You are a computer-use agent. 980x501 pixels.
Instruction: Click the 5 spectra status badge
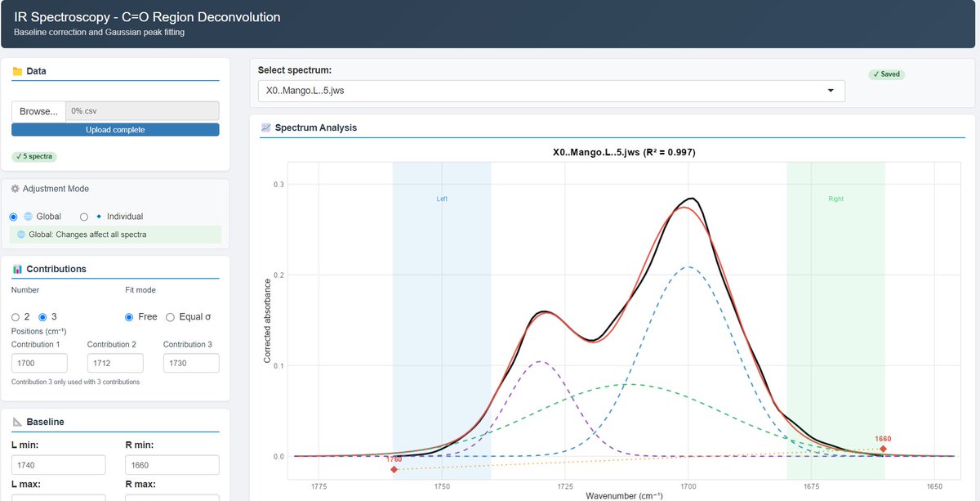(34, 156)
